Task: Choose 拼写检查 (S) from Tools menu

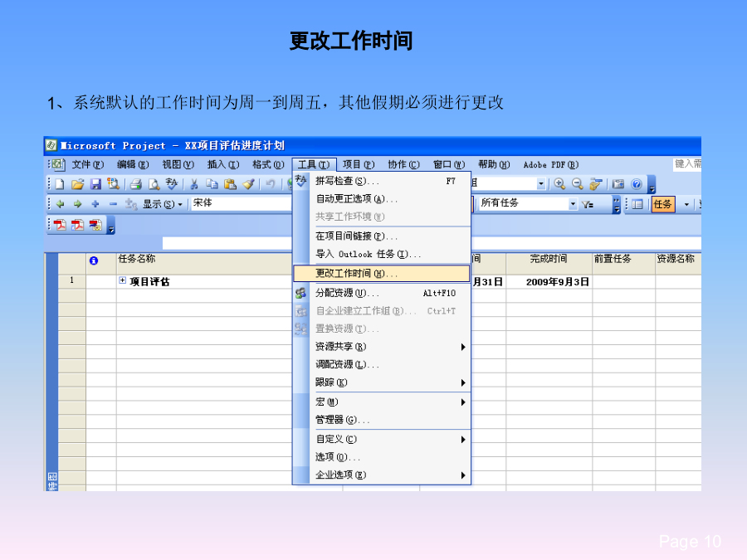Action: (382, 181)
